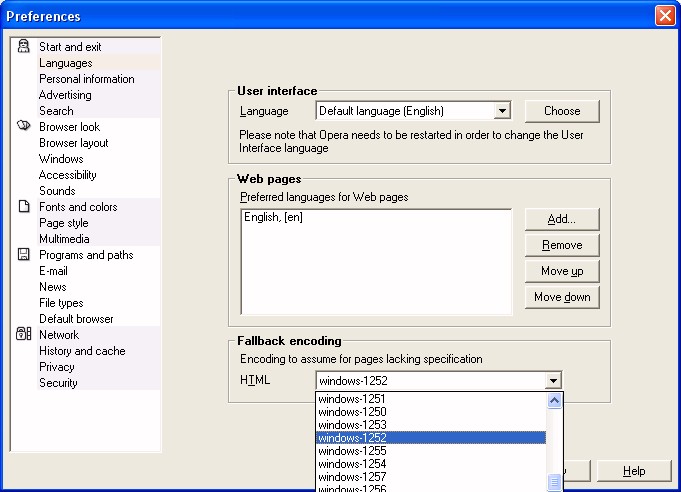This screenshot has width=681, height=492.
Task: Click the Remove language button
Action: pos(562,245)
